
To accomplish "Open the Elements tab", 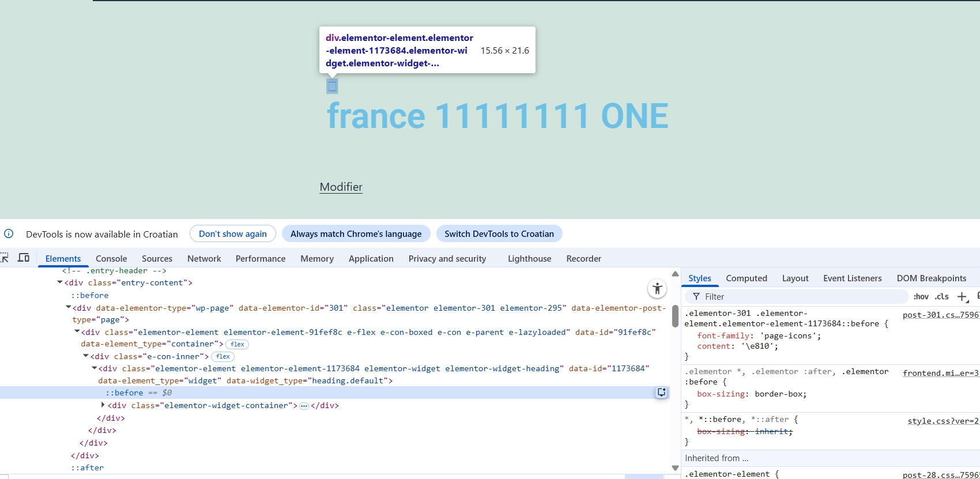I will coord(63,259).
